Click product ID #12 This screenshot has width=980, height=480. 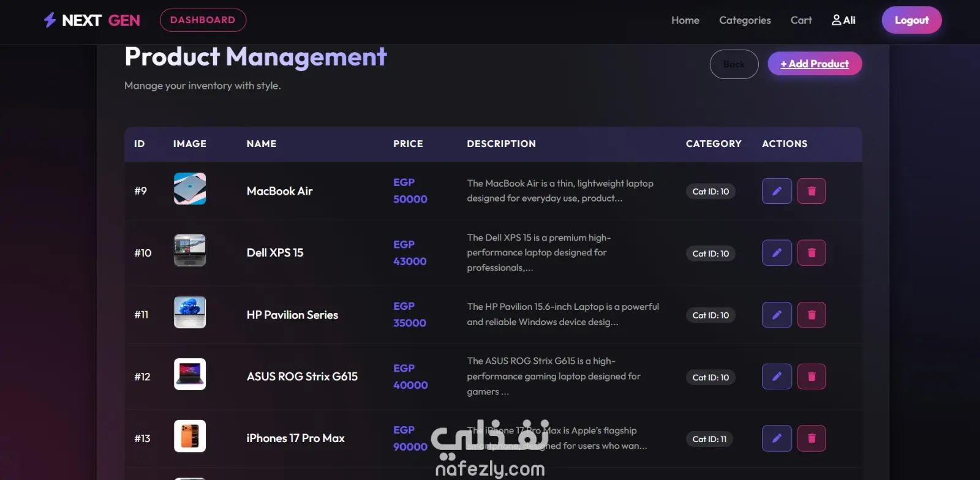coord(142,377)
